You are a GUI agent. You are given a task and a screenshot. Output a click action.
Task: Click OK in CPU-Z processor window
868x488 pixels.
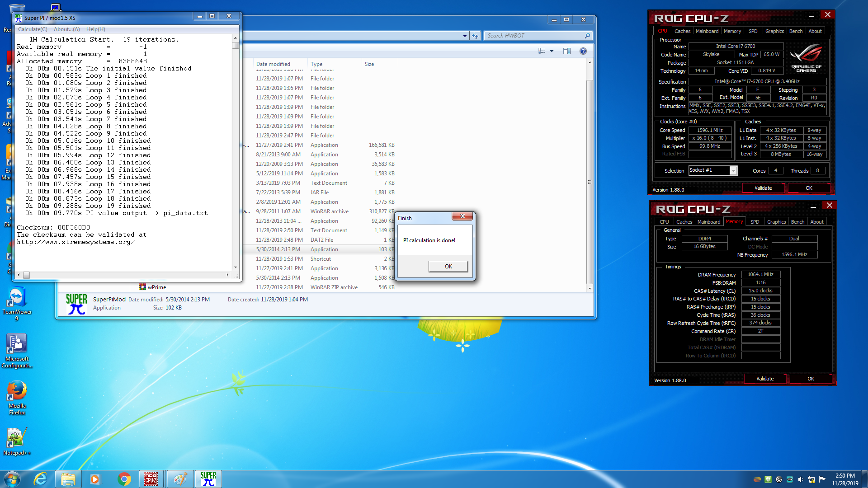coord(809,188)
